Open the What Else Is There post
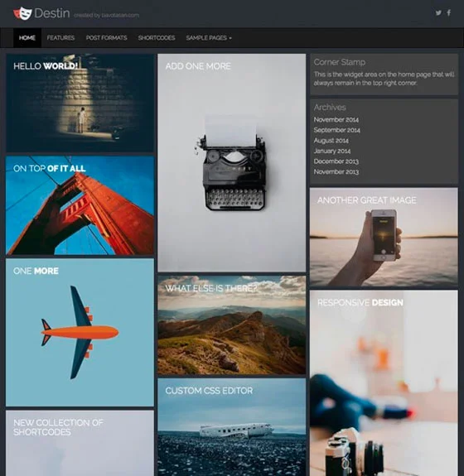The width and height of the screenshot is (464, 476). [x=231, y=325]
